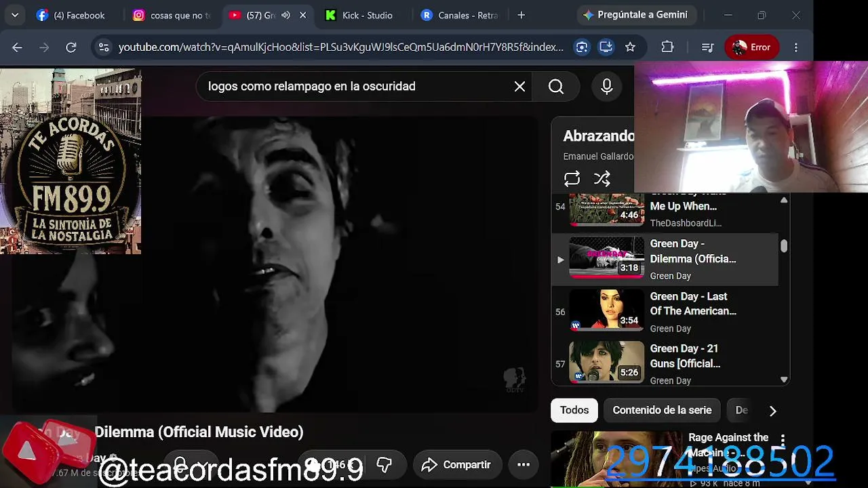Viewport: 868px width, 488px height.
Task: Click the Dilemma (Official Music Video) title
Action: point(199,432)
